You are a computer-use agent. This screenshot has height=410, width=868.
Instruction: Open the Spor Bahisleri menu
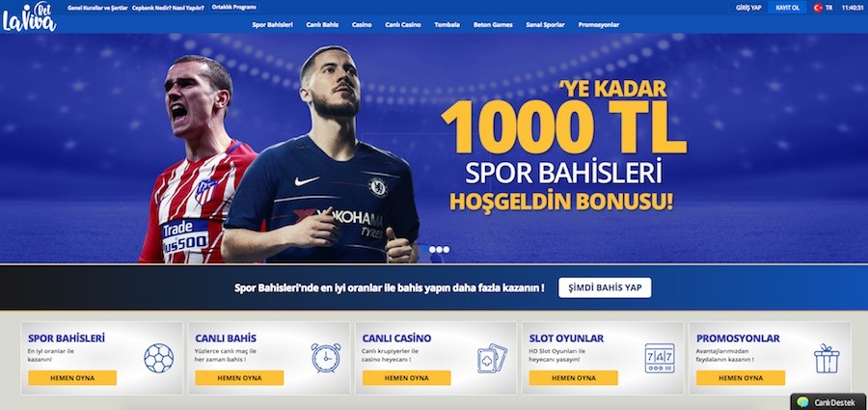click(x=272, y=25)
